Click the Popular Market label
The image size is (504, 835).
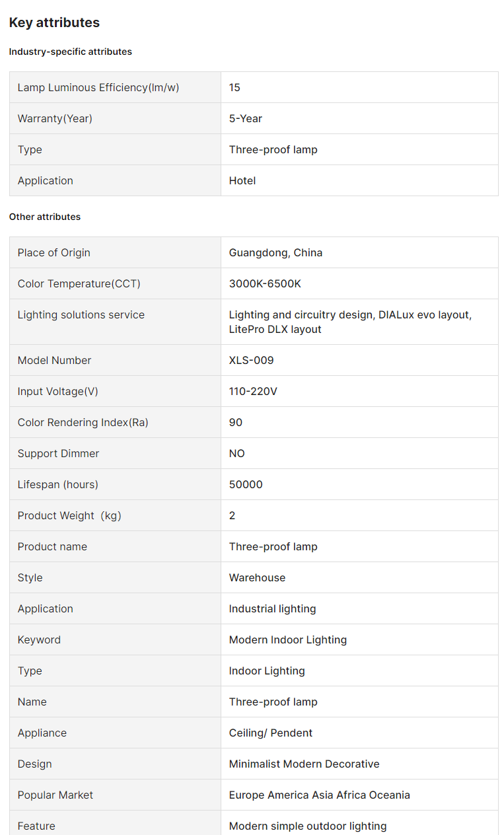tap(55, 795)
